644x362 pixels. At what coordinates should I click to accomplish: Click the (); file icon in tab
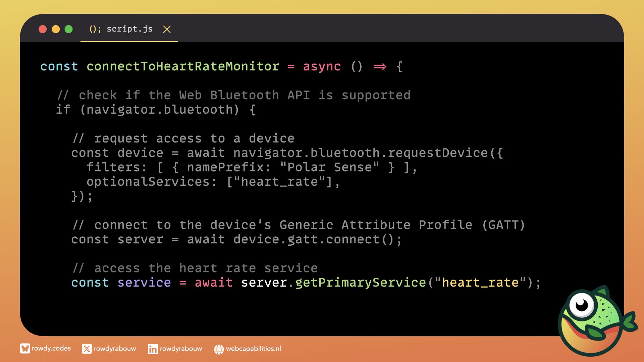pyautogui.click(x=95, y=29)
